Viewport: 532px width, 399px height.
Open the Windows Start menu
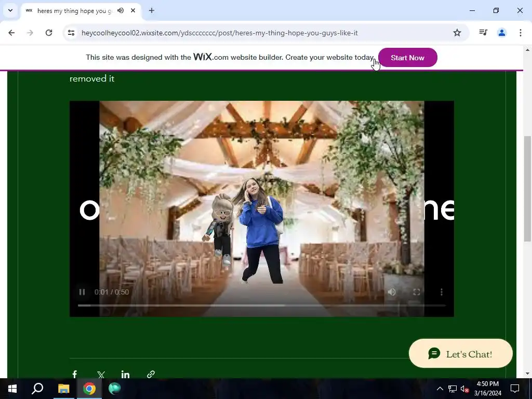coord(12,389)
